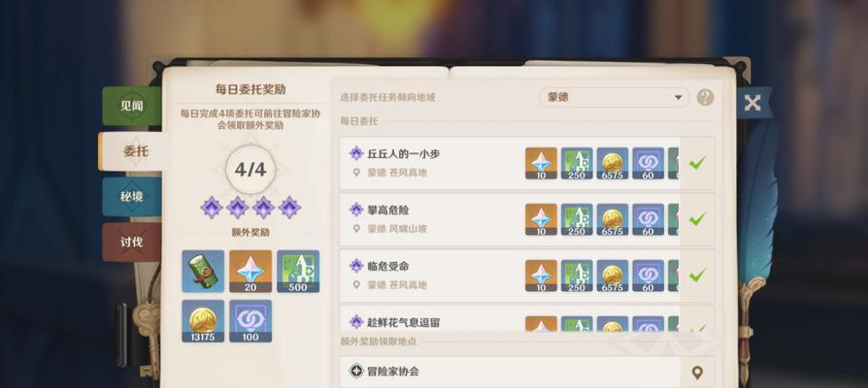Open the 冒险家协会 reward location entry
The height and width of the screenshot is (388, 868).
527,372
